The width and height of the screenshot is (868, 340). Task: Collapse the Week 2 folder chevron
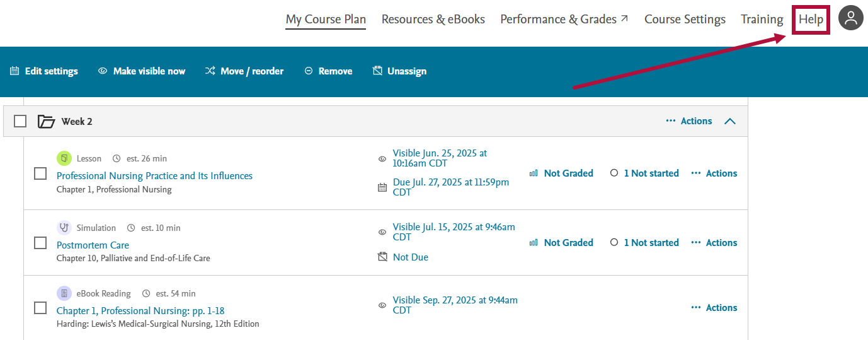pyautogui.click(x=730, y=121)
